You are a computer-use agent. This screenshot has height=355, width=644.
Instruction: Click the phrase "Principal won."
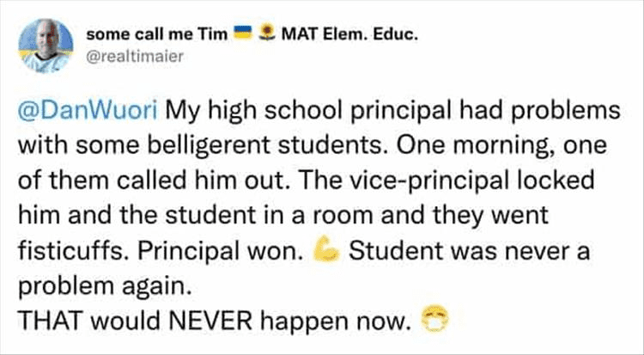tap(245, 253)
